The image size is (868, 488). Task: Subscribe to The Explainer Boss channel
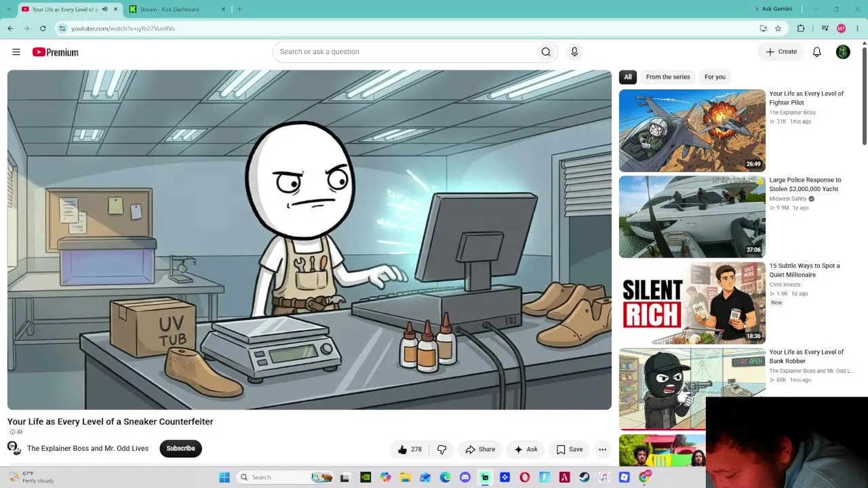click(181, 449)
